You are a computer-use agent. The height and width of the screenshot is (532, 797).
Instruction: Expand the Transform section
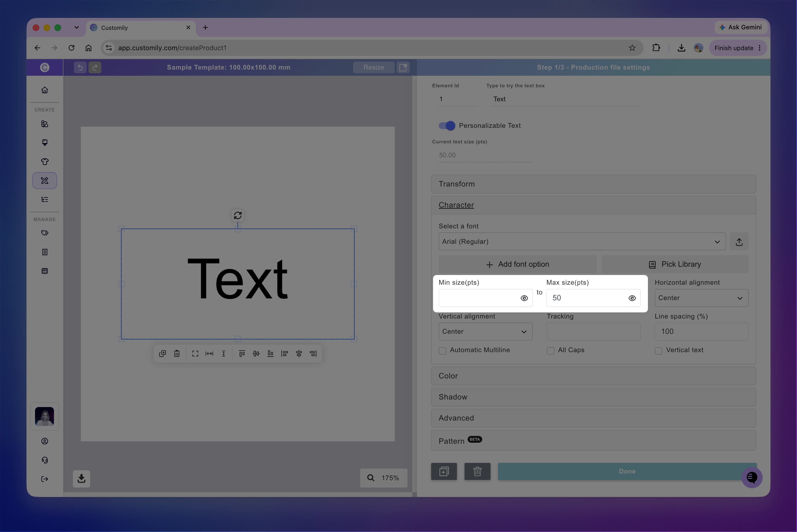tap(593, 184)
